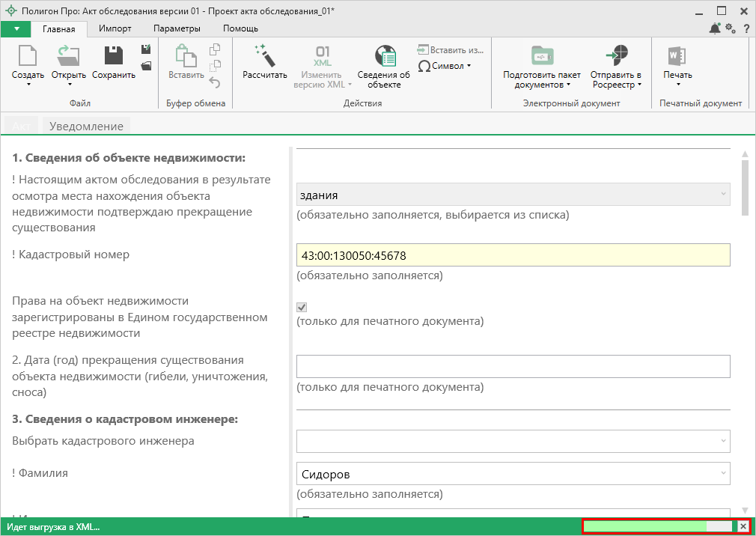Cancel the XML export progress bar
Screen dimensions: 756x536
pyautogui.click(x=743, y=527)
